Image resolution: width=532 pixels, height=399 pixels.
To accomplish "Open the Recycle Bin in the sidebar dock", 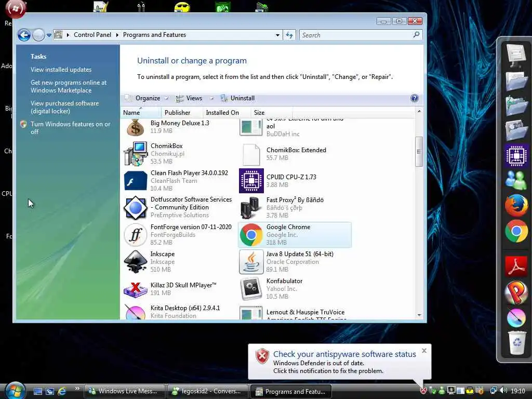I will tap(517, 343).
